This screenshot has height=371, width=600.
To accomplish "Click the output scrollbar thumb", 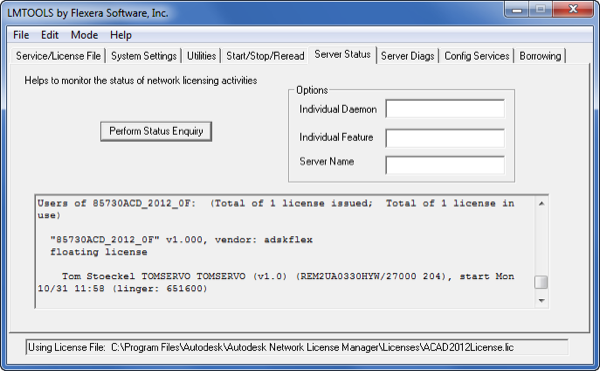I will (541, 282).
